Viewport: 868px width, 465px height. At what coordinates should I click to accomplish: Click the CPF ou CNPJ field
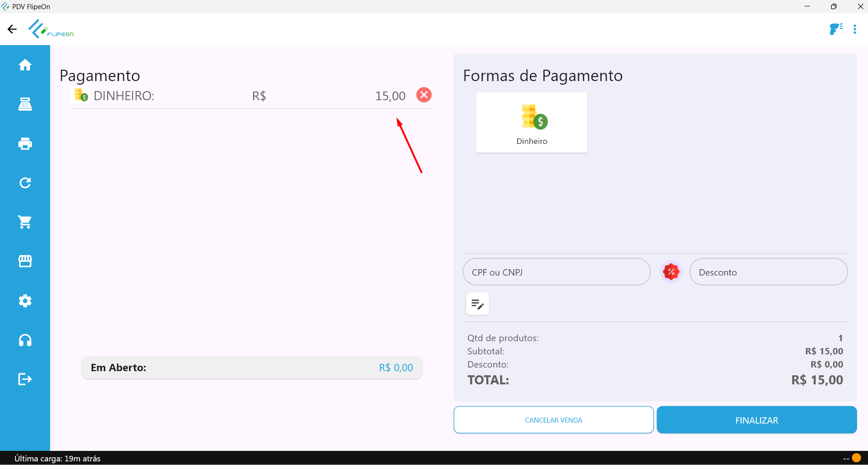click(x=556, y=272)
